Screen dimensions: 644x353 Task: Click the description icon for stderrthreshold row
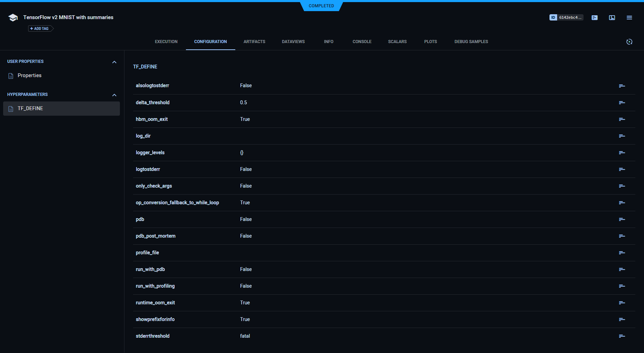[x=622, y=336]
